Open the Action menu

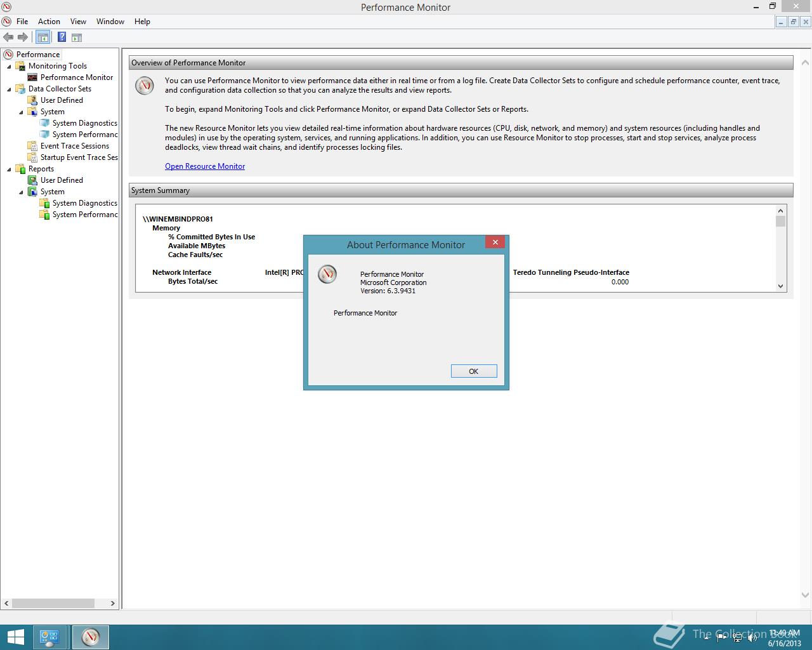click(x=49, y=22)
